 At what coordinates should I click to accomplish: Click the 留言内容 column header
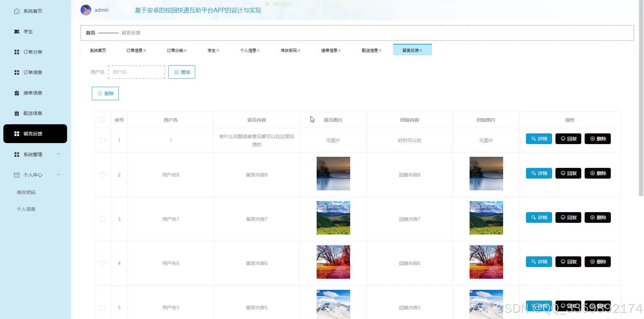point(257,120)
